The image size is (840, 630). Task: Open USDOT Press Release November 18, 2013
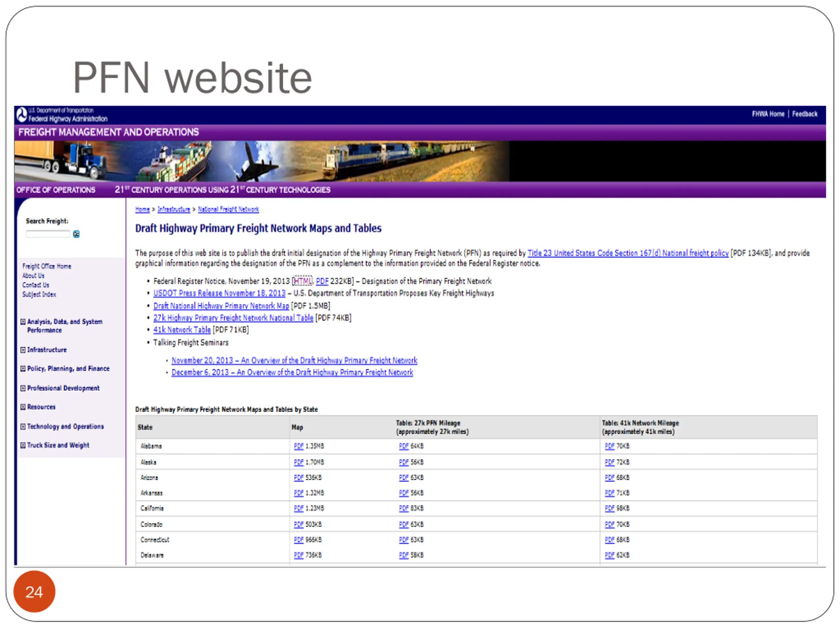point(220,293)
